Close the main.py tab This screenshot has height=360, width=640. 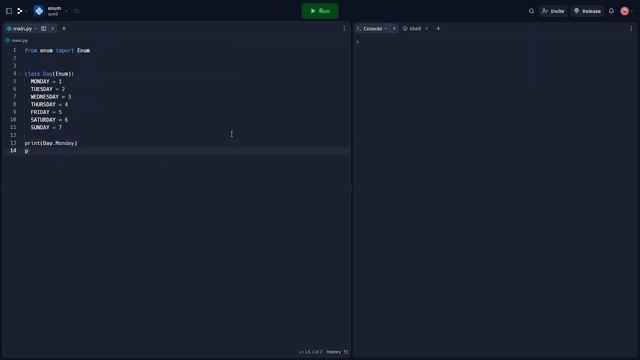[x=53, y=29]
